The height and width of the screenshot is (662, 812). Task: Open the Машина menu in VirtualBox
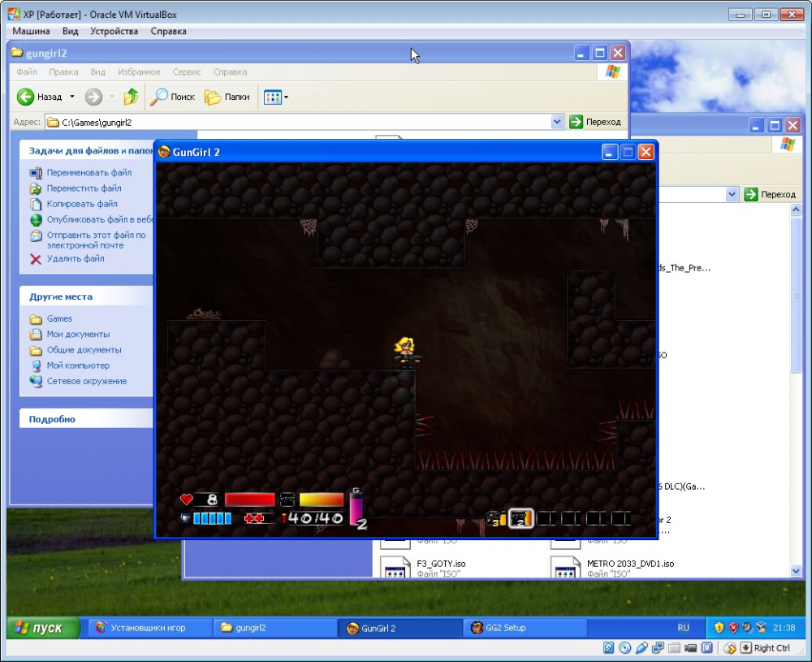pyautogui.click(x=31, y=31)
